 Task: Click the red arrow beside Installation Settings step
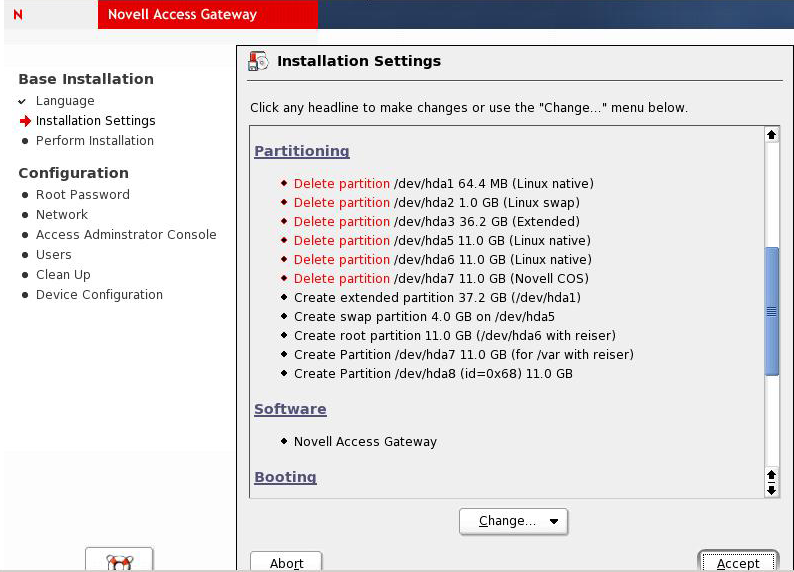point(25,121)
